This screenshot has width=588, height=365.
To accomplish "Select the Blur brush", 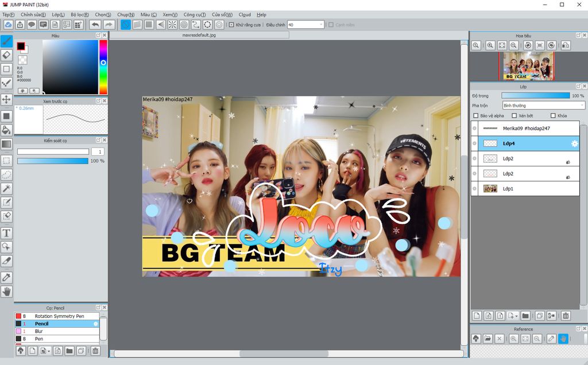I will tap(57, 331).
